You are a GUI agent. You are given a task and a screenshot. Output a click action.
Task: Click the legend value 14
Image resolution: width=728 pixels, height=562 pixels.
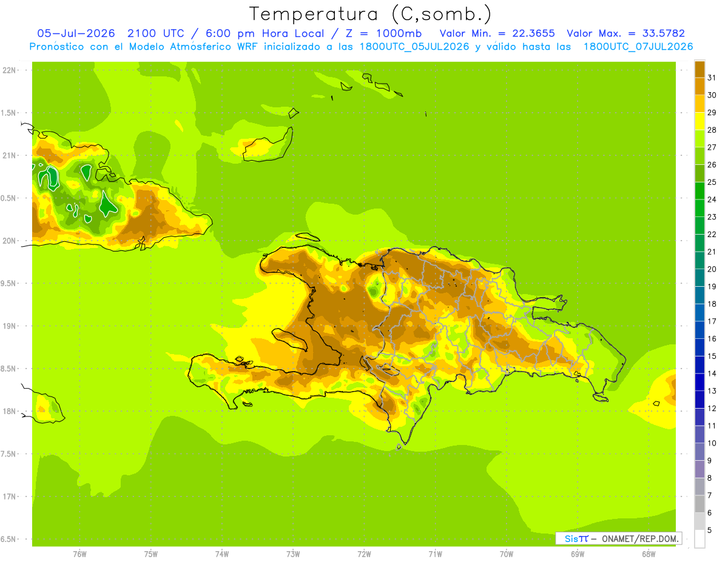tap(712, 373)
